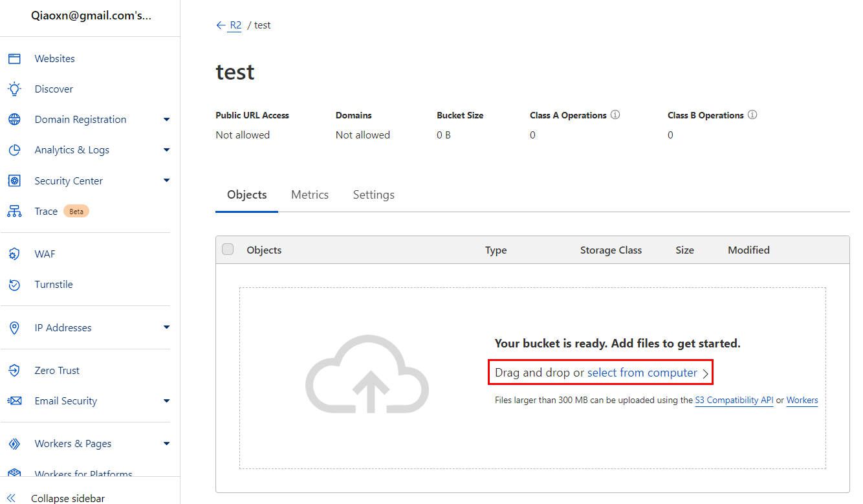Click the Collapse sidebar double-chevron icon

click(12, 499)
